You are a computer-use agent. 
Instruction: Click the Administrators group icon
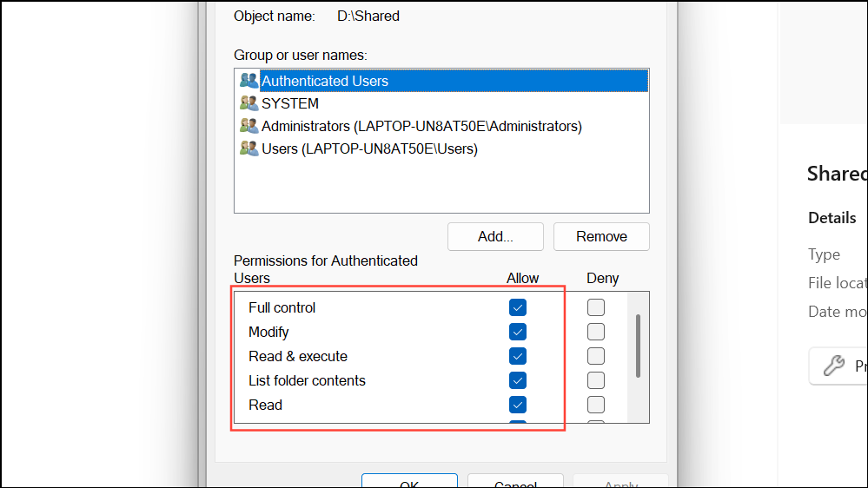(x=249, y=126)
